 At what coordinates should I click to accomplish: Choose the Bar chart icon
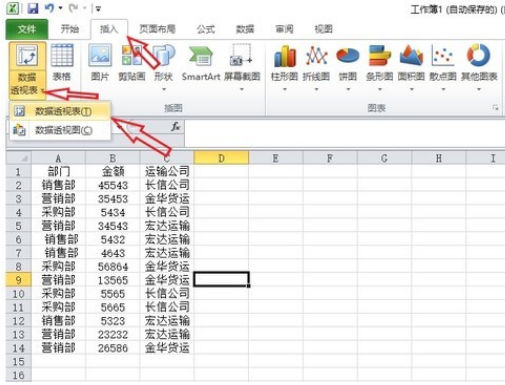tap(379, 56)
